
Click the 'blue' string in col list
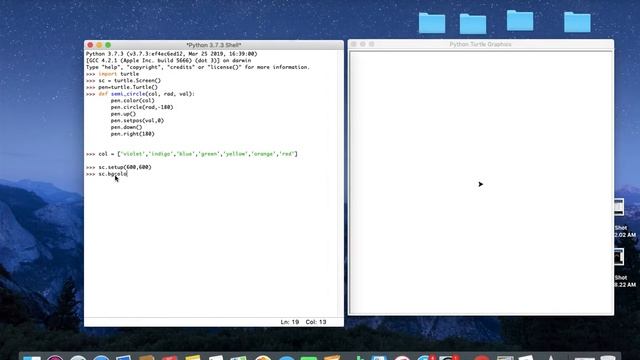click(x=186, y=154)
